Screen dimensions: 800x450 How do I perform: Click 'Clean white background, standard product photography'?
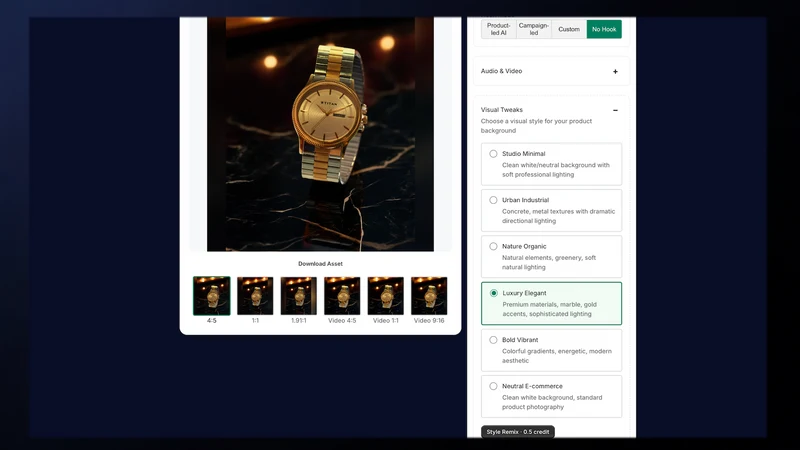pos(552,402)
